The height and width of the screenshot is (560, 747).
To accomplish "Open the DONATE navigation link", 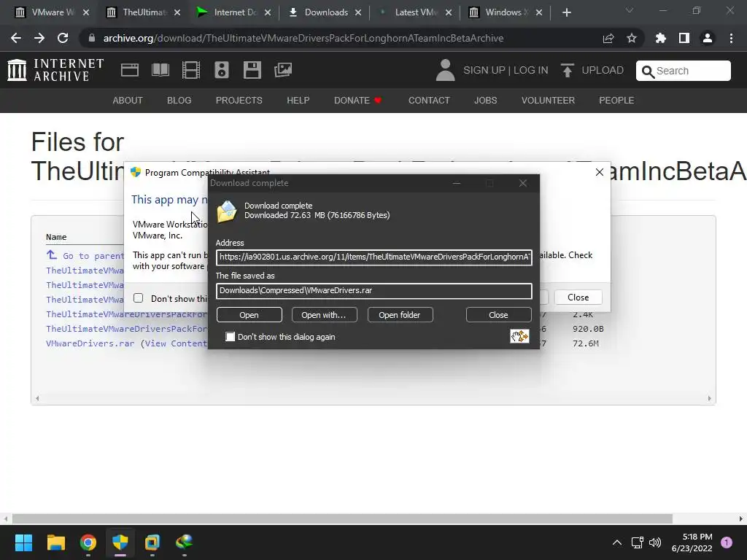I will click(x=357, y=101).
